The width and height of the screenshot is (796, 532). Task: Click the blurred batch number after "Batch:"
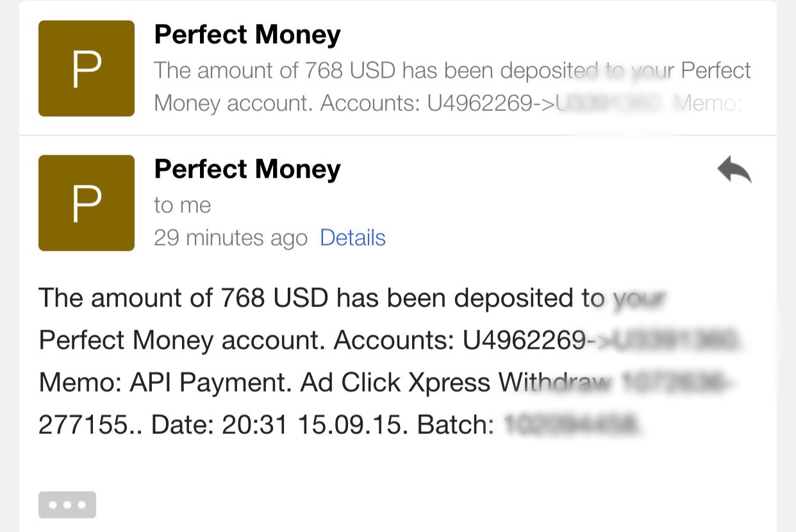(572, 426)
